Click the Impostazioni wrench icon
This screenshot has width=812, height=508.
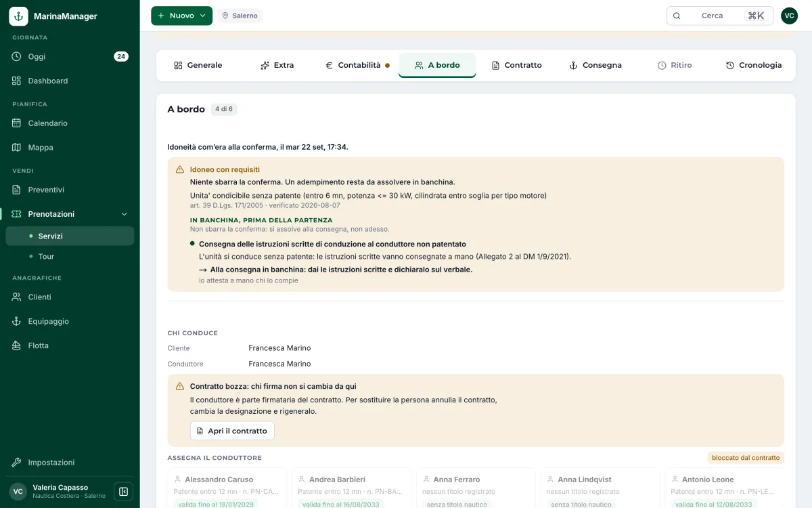(x=17, y=462)
